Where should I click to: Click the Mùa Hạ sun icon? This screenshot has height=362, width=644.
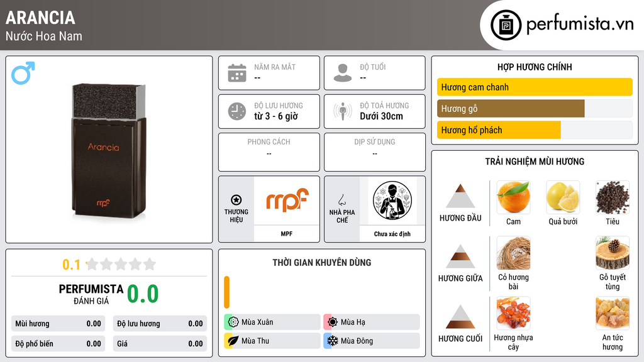point(333,322)
